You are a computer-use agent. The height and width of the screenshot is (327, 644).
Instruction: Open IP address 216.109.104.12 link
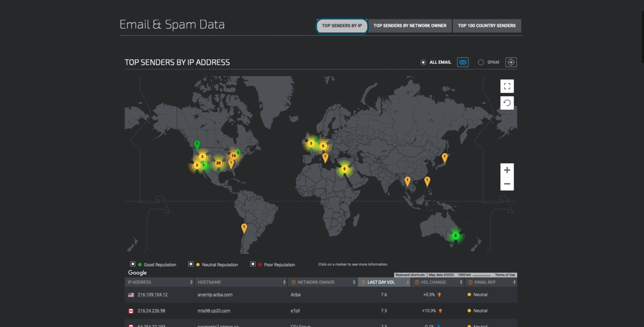click(152, 295)
